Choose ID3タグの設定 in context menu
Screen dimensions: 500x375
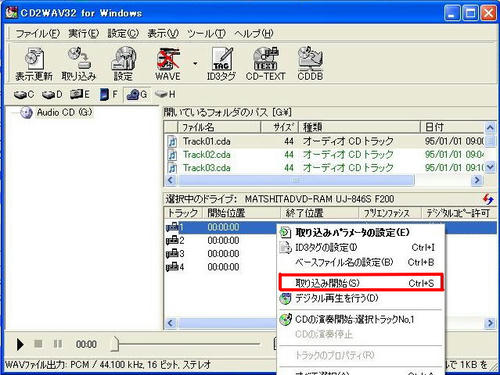361,247
